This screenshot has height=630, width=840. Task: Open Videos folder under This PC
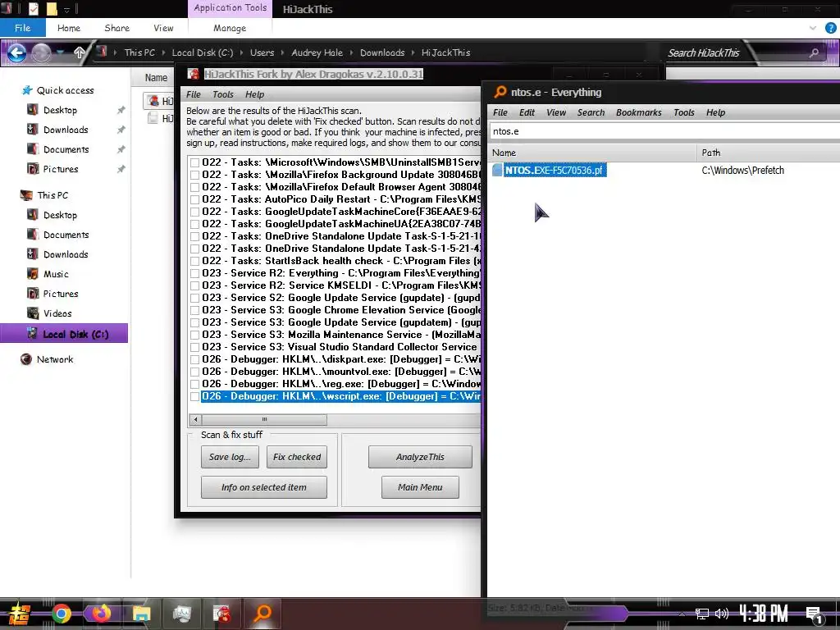[57, 313]
